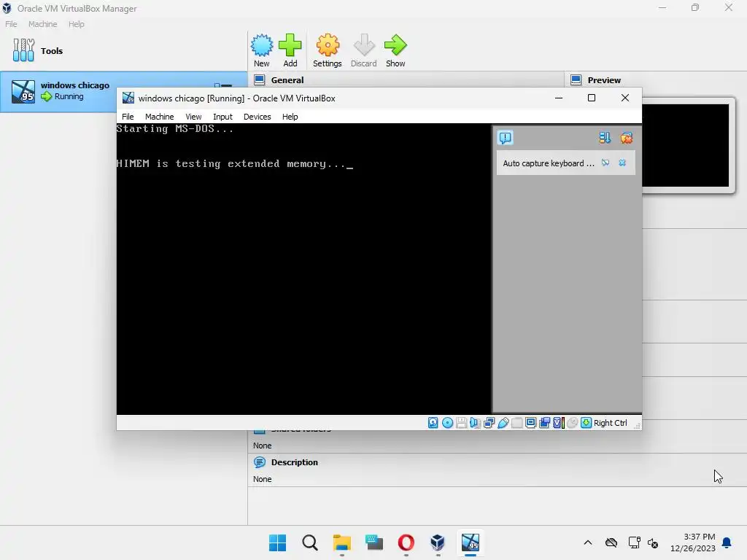
Task: Click the recording status icon
Action: [x=544, y=423]
